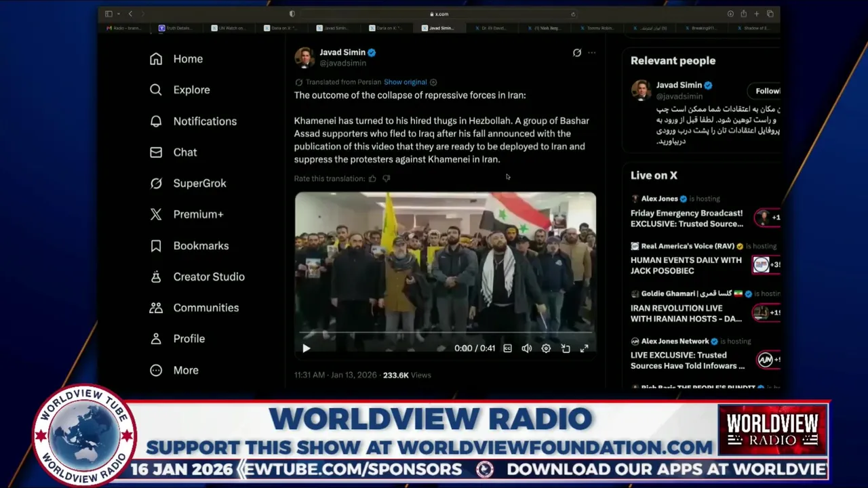Mute the video volume
The height and width of the screenshot is (488, 868).
coord(526,348)
